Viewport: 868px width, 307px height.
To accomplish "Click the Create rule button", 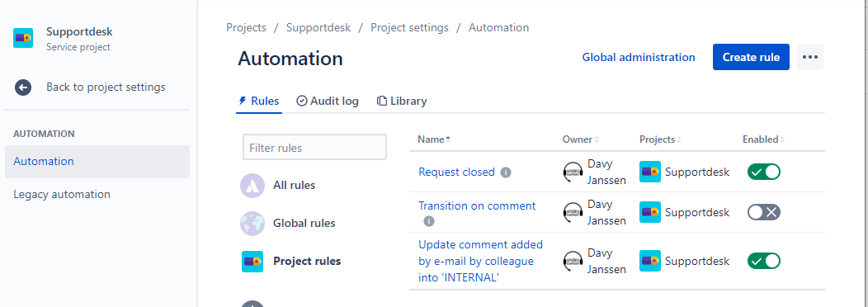I will coord(751,57).
